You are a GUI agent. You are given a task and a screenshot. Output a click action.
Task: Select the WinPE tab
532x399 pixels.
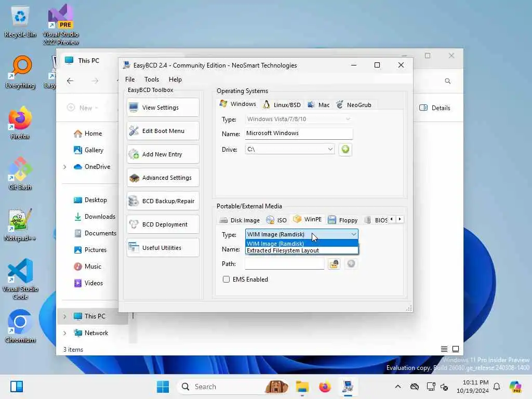(308, 219)
